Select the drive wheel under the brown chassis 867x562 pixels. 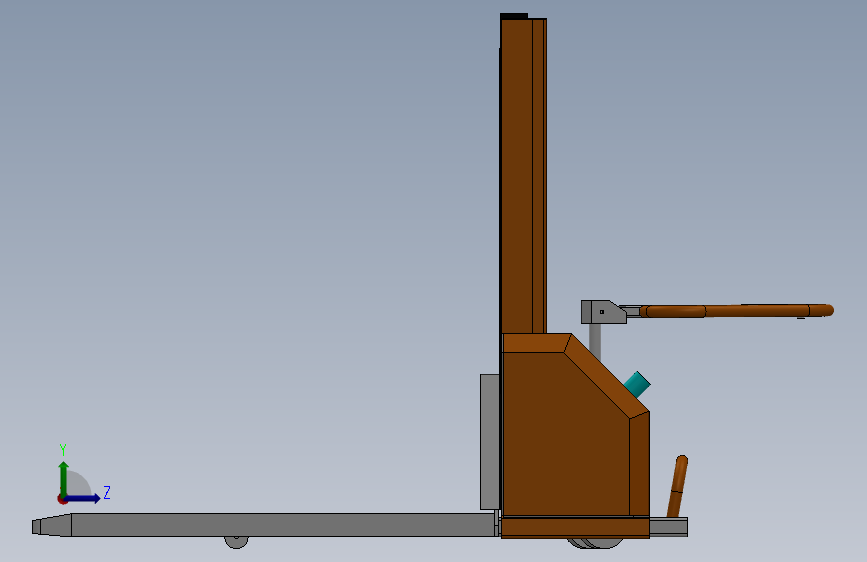(596, 543)
